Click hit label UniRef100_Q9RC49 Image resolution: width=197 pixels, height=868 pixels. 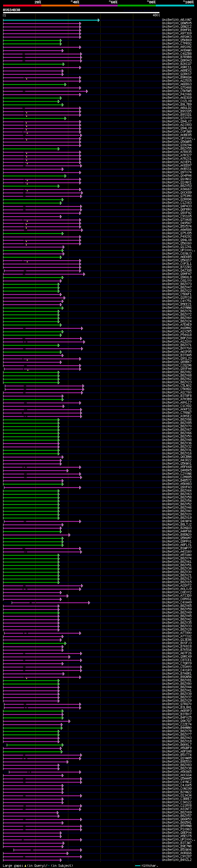tap(177, 656)
